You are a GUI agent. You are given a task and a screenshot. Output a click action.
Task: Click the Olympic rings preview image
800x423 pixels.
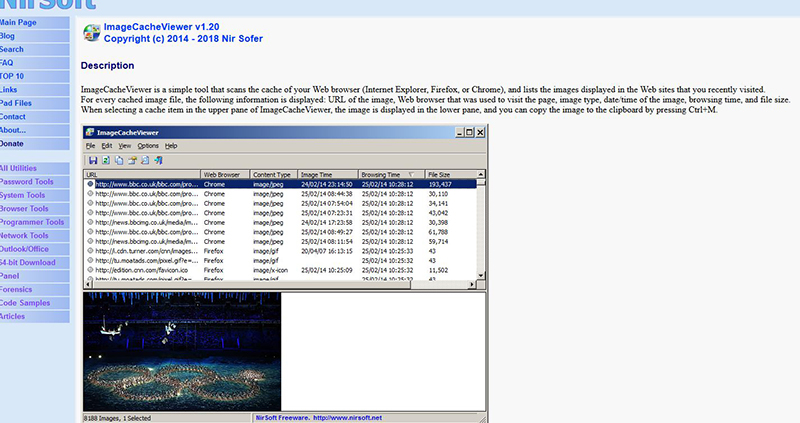182,351
